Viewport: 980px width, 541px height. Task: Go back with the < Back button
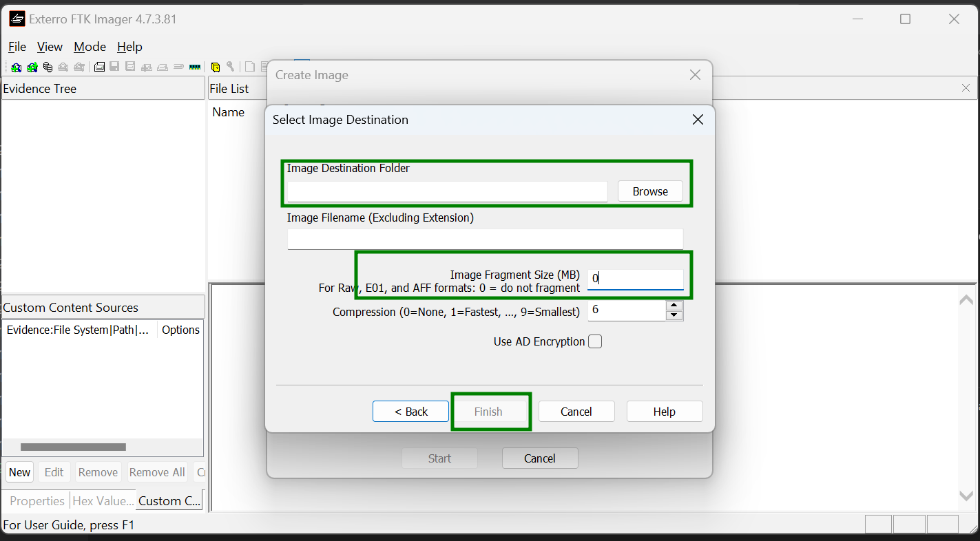410,412
